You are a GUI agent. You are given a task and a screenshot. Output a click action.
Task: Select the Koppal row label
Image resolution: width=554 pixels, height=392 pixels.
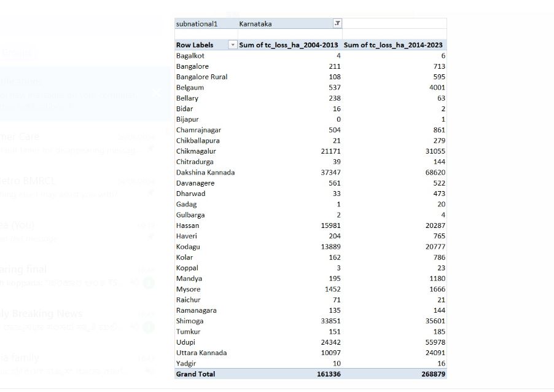[187, 268]
